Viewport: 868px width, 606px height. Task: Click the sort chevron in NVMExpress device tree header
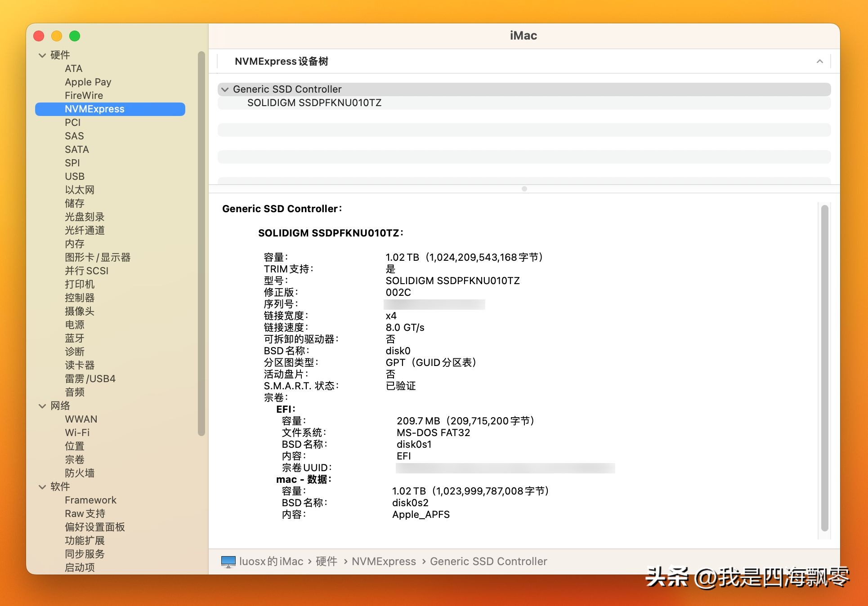pyautogui.click(x=819, y=61)
